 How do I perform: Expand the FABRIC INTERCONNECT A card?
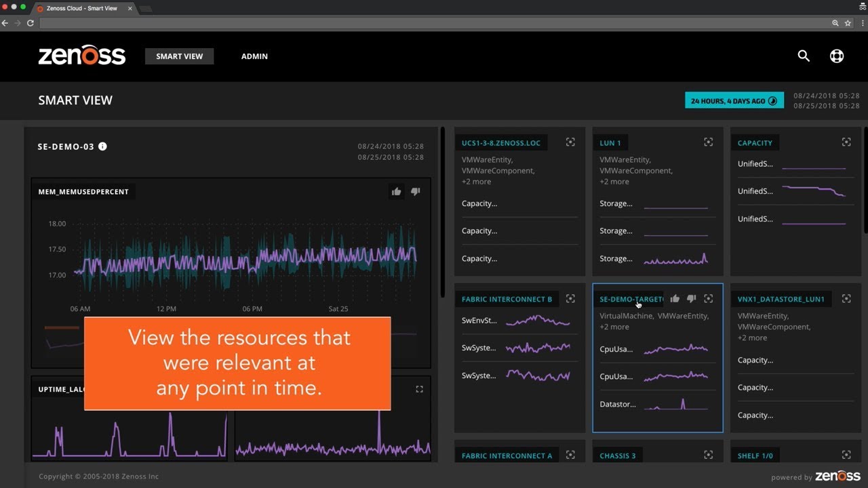[x=570, y=455]
